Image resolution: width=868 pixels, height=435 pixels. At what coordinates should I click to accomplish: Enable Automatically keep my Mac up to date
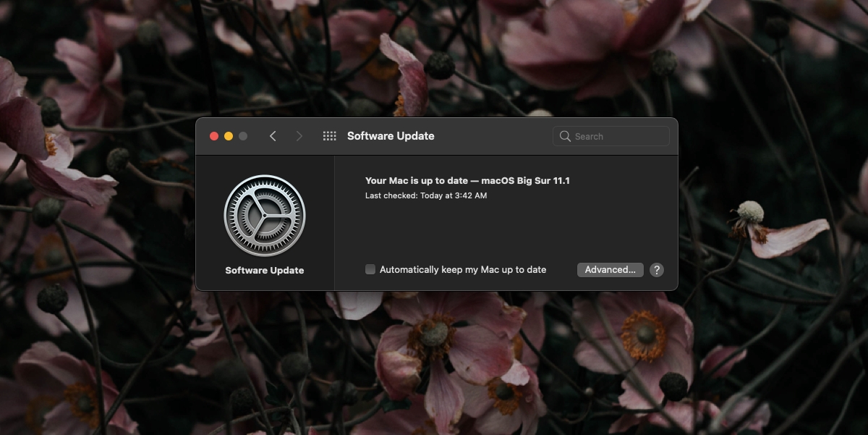tap(370, 269)
